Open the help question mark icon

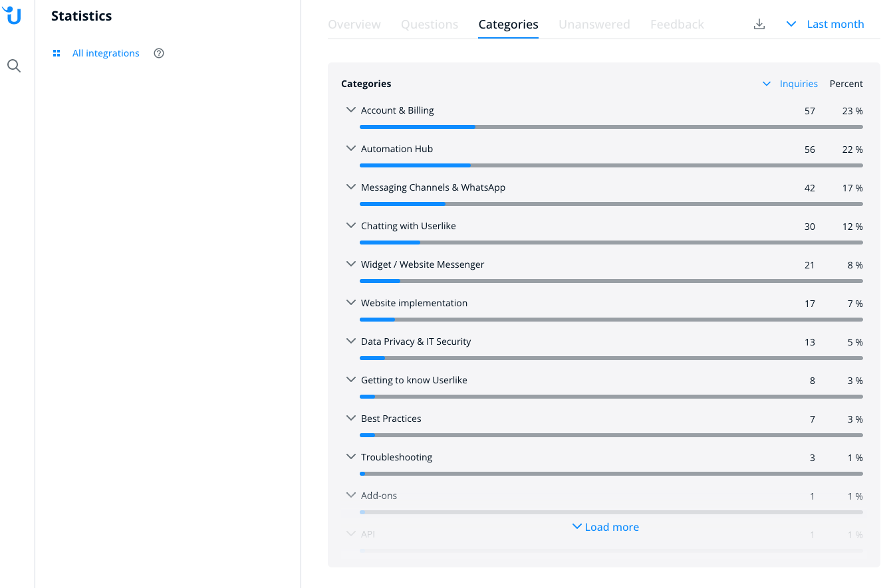[159, 53]
